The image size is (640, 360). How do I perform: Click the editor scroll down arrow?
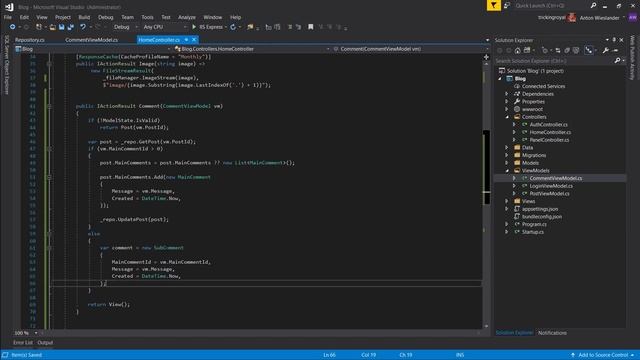(x=486, y=326)
